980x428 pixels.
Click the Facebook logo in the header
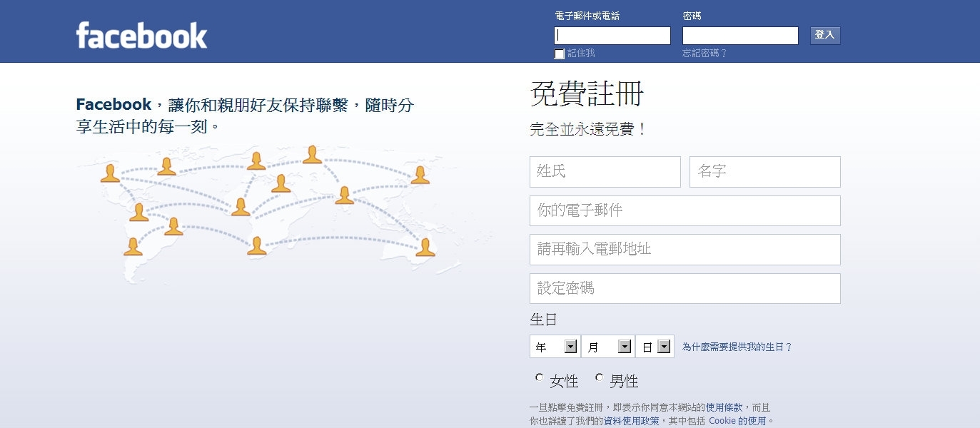click(141, 35)
